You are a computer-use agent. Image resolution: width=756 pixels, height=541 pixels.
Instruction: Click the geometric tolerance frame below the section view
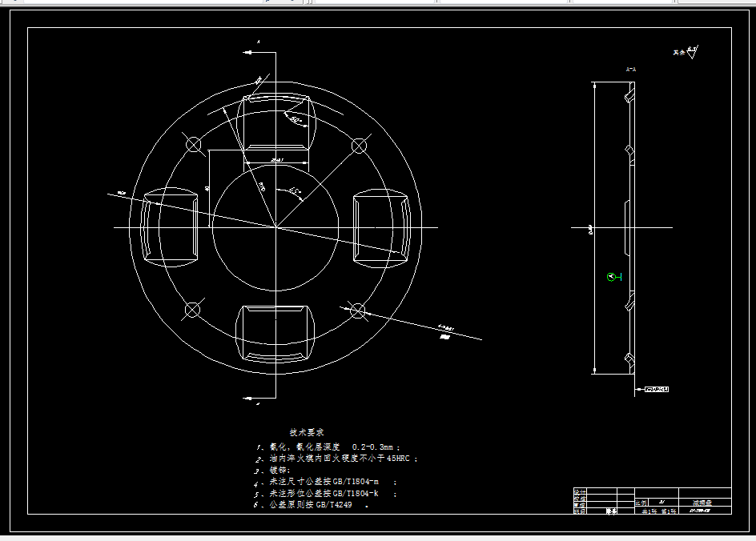tap(657, 389)
